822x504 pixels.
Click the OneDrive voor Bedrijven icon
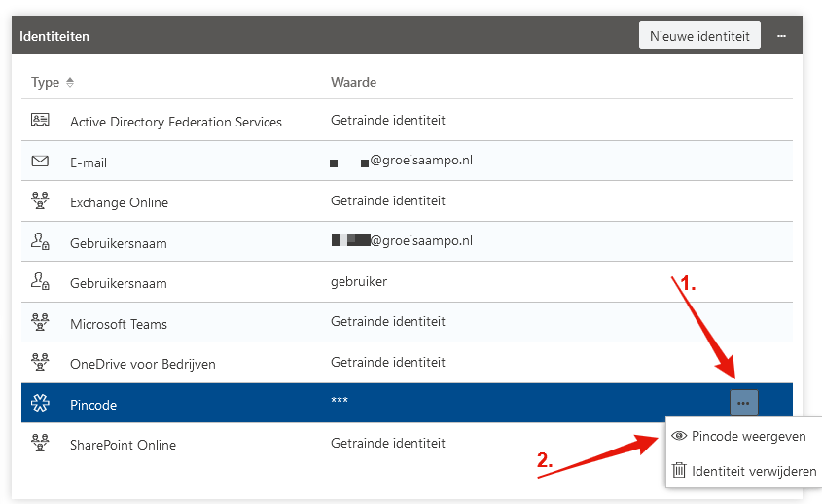[40, 363]
